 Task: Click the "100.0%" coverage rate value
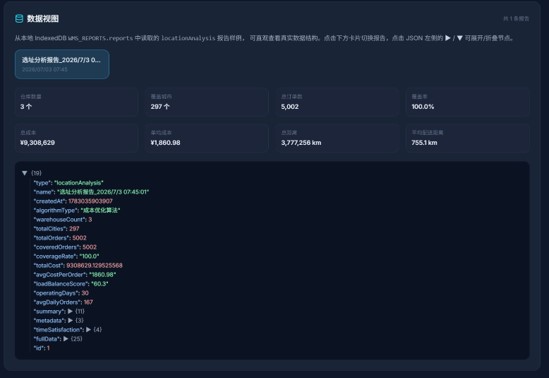coord(423,107)
